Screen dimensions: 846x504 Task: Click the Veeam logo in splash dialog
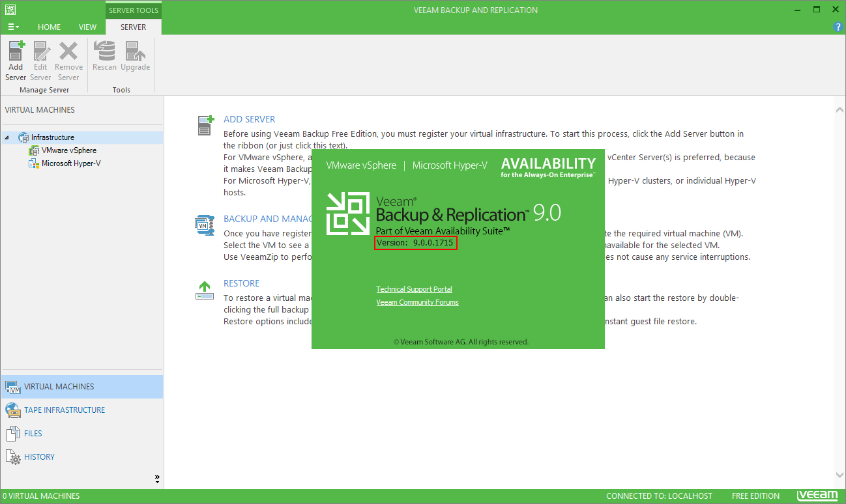click(x=348, y=213)
